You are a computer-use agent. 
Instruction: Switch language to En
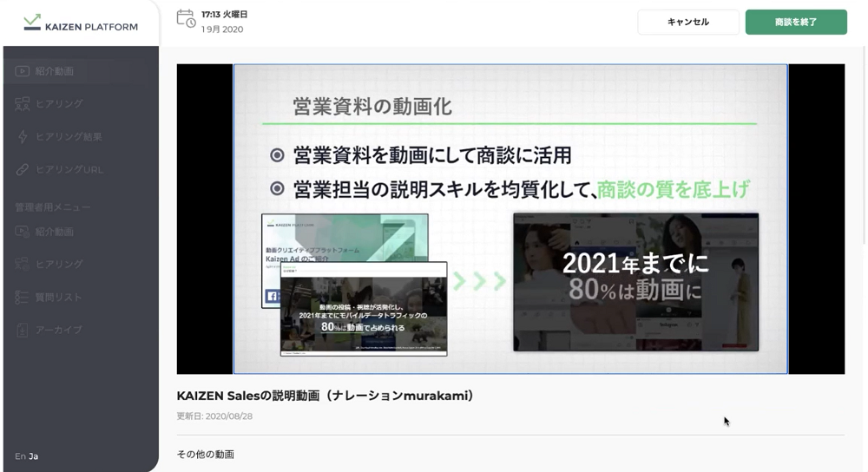(20, 456)
